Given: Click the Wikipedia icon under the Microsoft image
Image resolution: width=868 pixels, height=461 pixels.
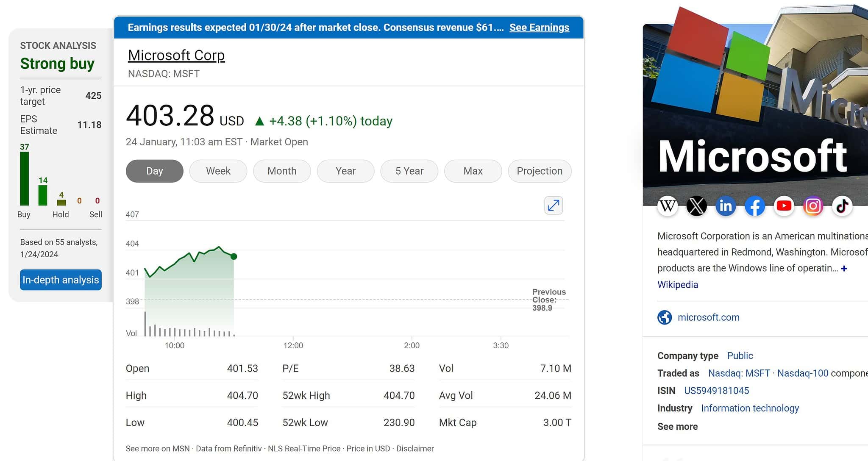Looking at the screenshot, I should pyautogui.click(x=667, y=206).
